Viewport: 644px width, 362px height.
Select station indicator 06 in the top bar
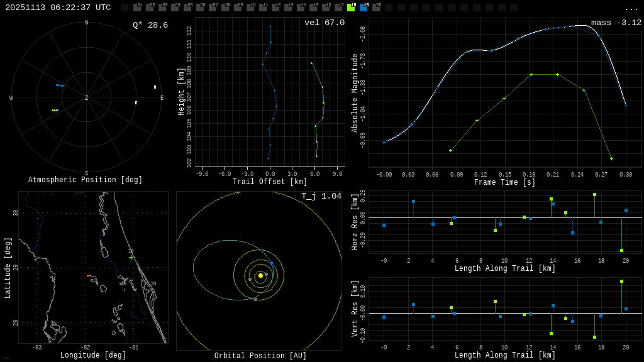point(200,8)
